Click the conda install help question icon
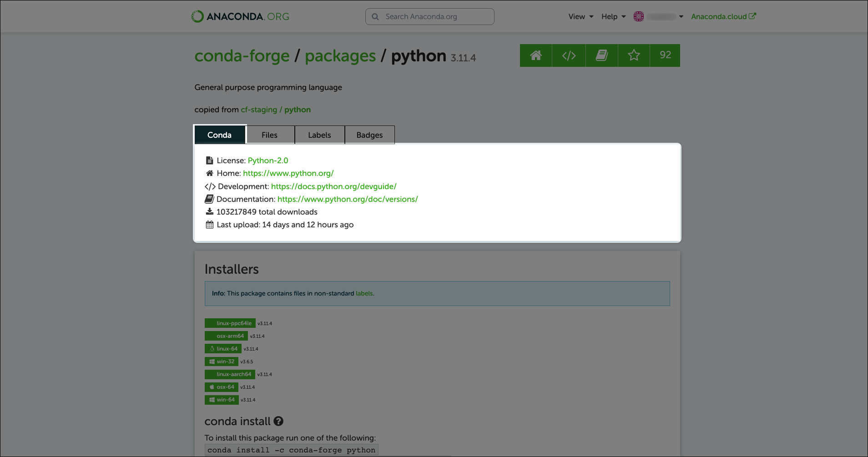 278,421
